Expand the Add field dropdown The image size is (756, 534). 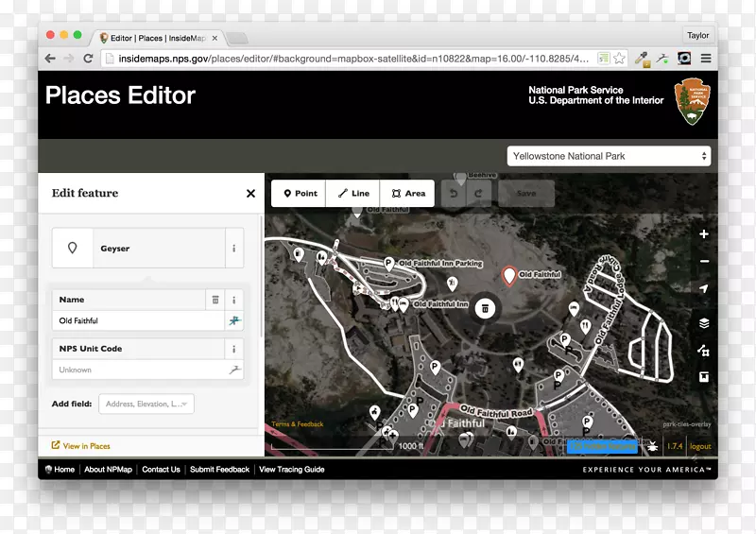pyautogui.click(x=146, y=404)
